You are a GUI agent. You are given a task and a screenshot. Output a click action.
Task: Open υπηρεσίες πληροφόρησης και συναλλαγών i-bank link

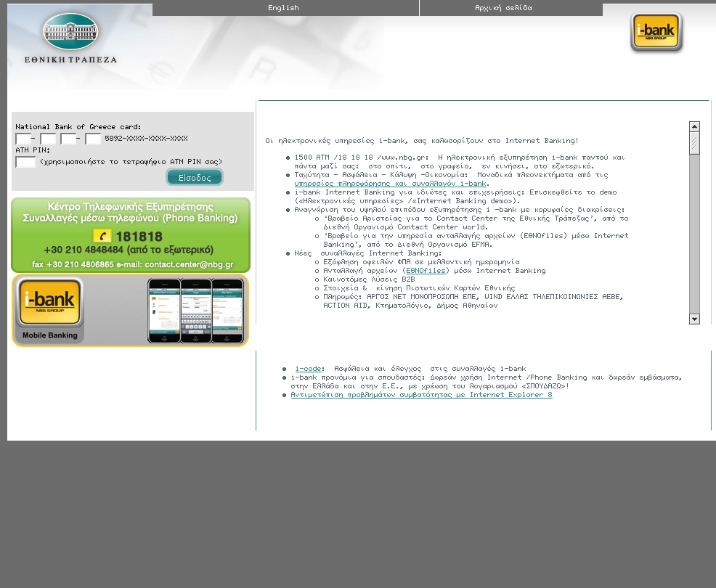coord(390,184)
